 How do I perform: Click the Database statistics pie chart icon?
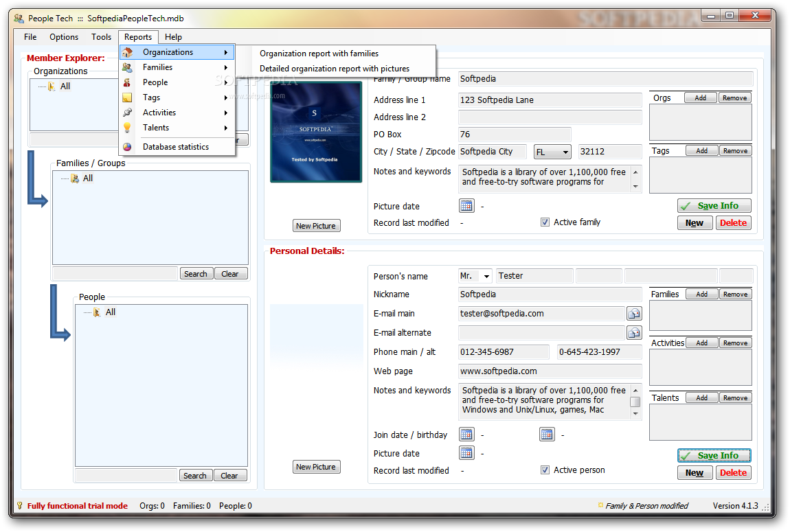[x=128, y=147]
